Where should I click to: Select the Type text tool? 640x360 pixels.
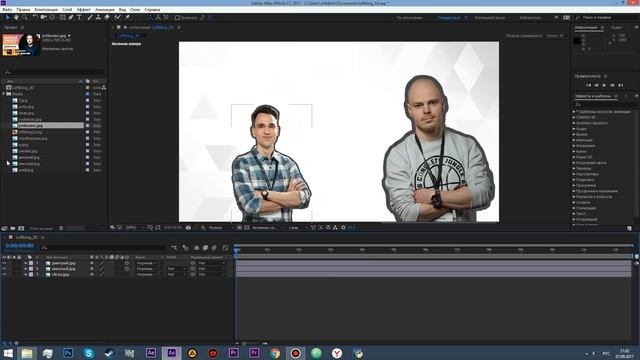point(80,18)
